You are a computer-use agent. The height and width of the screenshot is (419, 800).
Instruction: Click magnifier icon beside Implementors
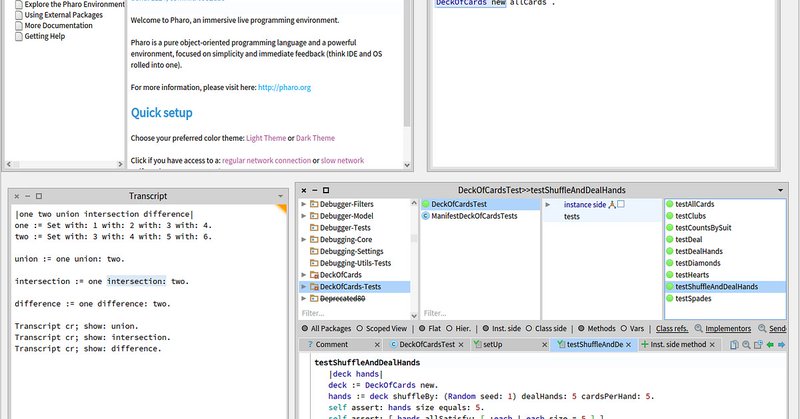(x=698, y=328)
